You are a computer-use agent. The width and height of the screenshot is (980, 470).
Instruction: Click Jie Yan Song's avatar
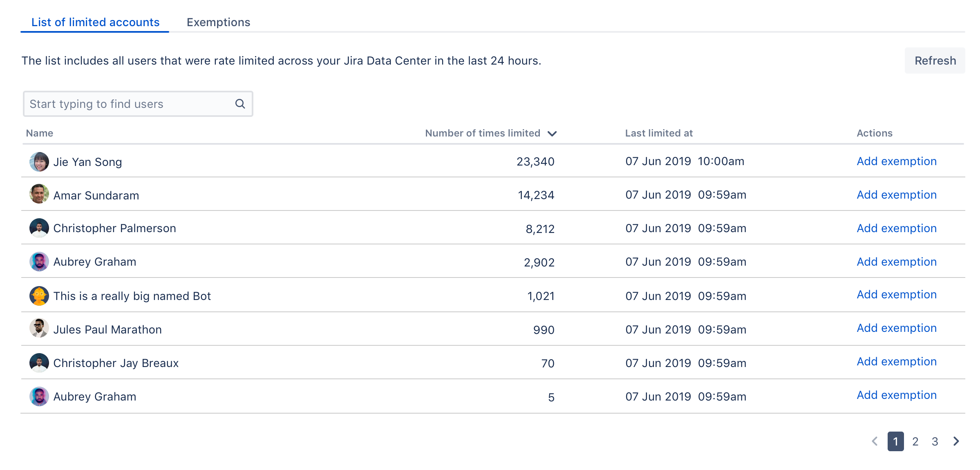[39, 162]
